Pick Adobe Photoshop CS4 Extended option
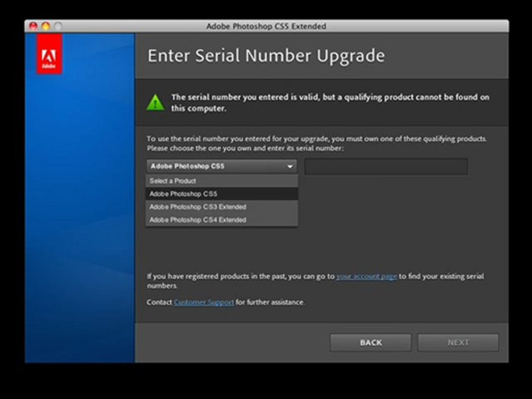This screenshot has height=399, width=532. (x=222, y=220)
